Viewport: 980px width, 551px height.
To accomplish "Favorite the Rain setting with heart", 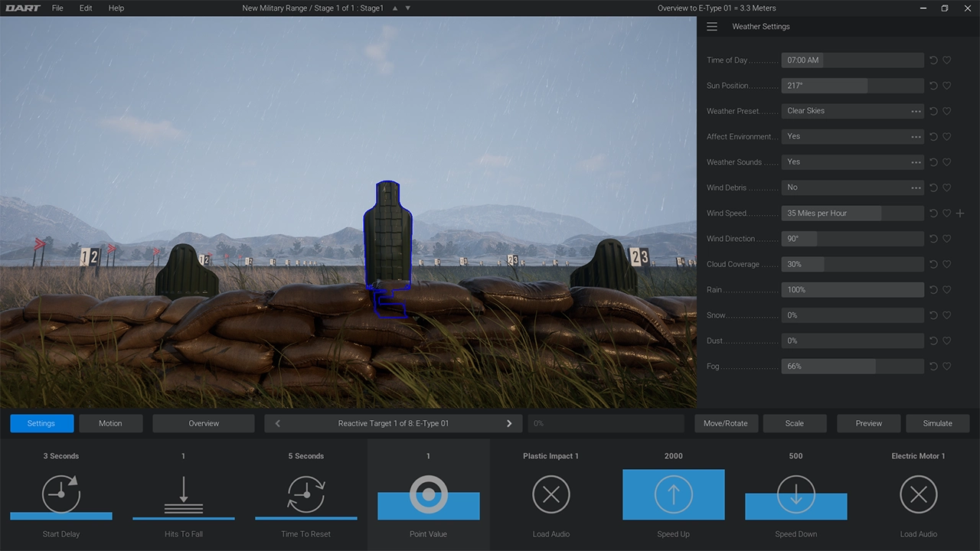I will [x=947, y=290].
